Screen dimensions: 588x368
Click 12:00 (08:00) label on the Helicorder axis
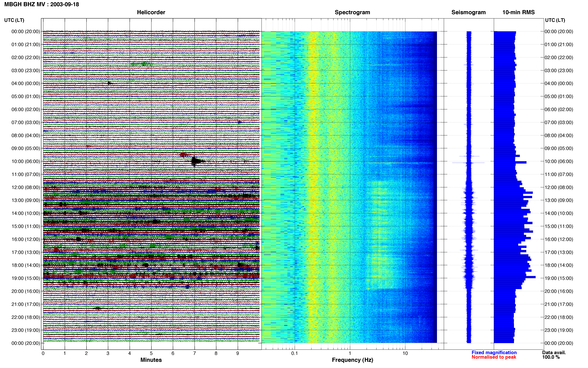pyautogui.click(x=26, y=187)
